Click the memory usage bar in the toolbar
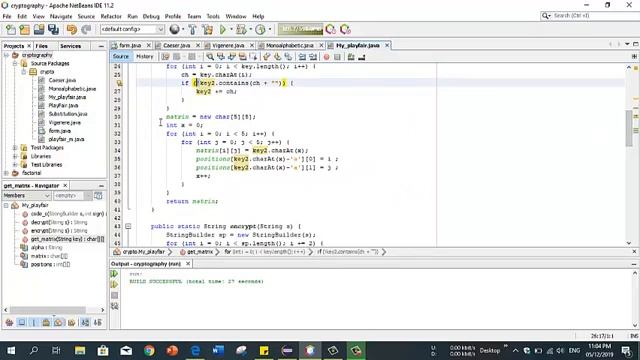The height and width of the screenshot is (360, 640). pos(300,29)
